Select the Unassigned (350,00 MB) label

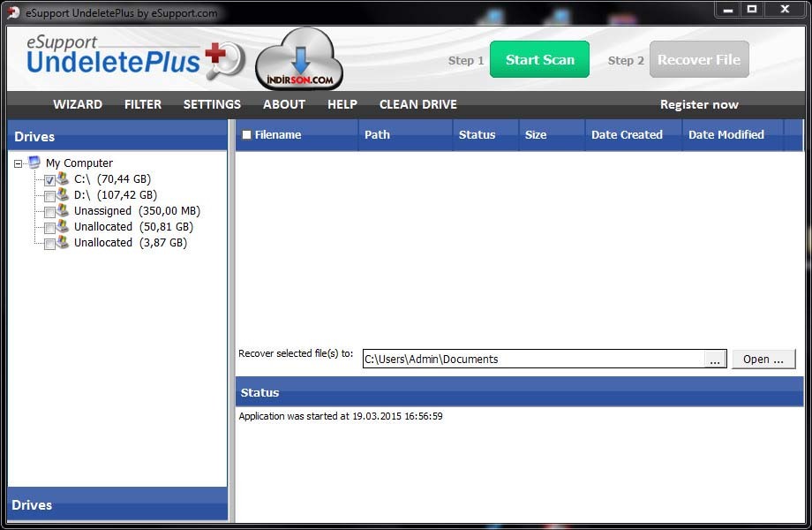[x=137, y=211]
